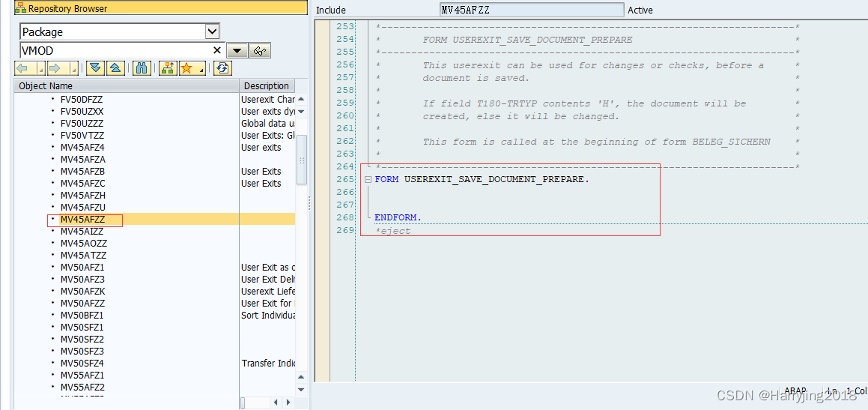This screenshot has width=868, height=410.
Task: Select MV50BFZ1 in the object tree
Action: [x=82, y=316]
